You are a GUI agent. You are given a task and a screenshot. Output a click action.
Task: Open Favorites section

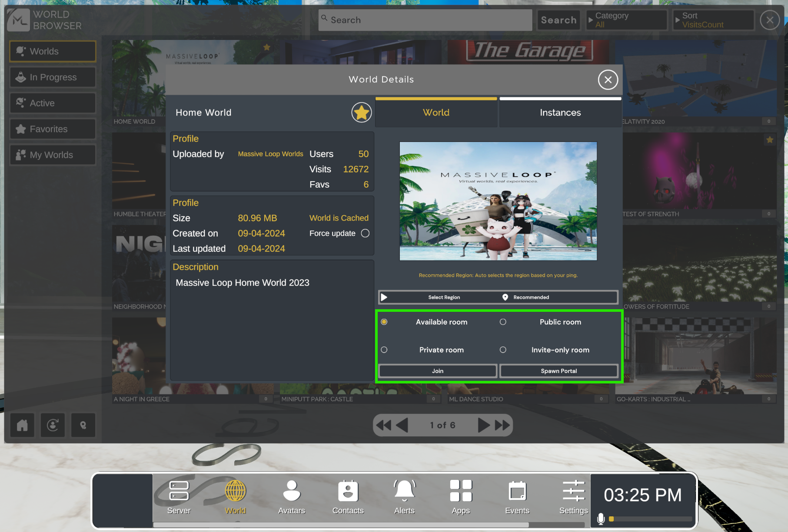53,129
